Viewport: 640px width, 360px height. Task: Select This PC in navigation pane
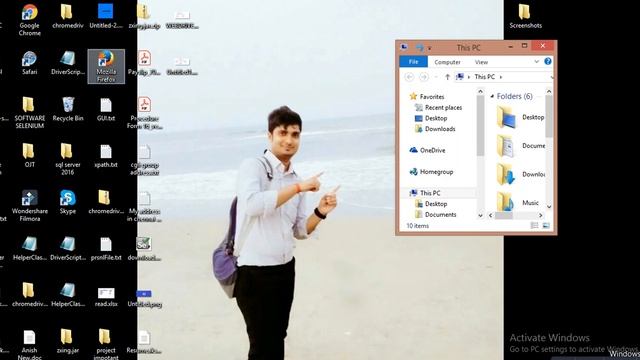[425, 193]
